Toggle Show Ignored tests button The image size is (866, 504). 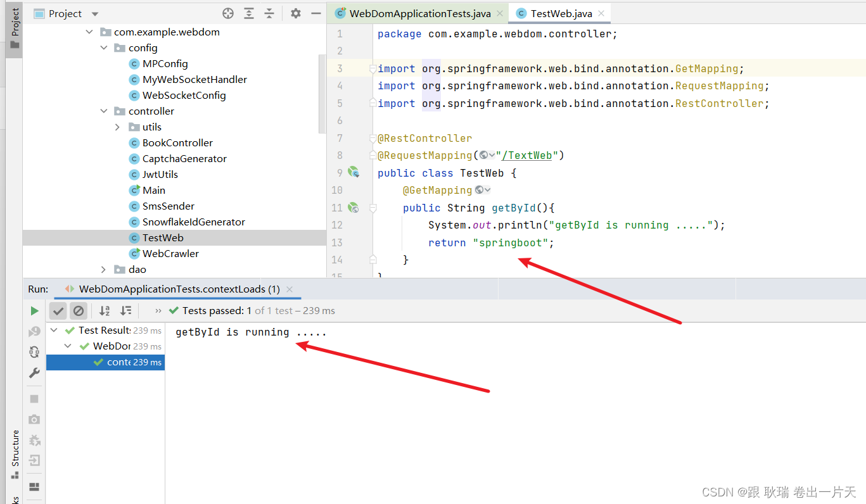click(78, 311)
